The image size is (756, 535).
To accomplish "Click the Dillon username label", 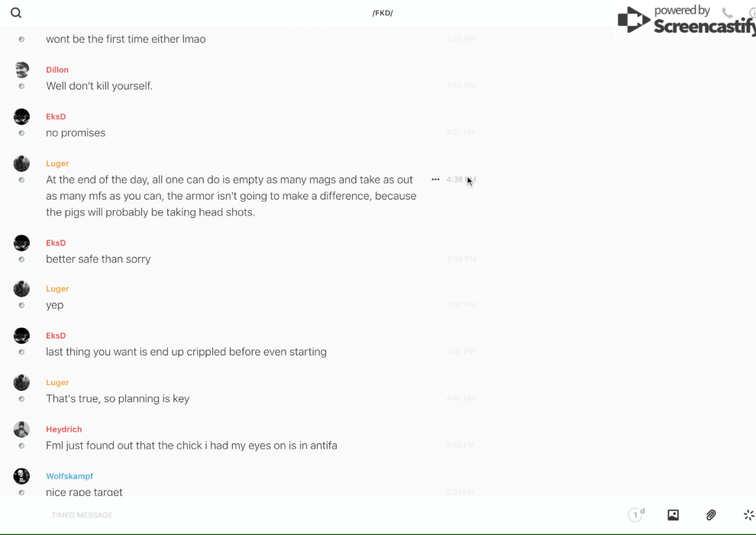I will click(x=57, y=70).
